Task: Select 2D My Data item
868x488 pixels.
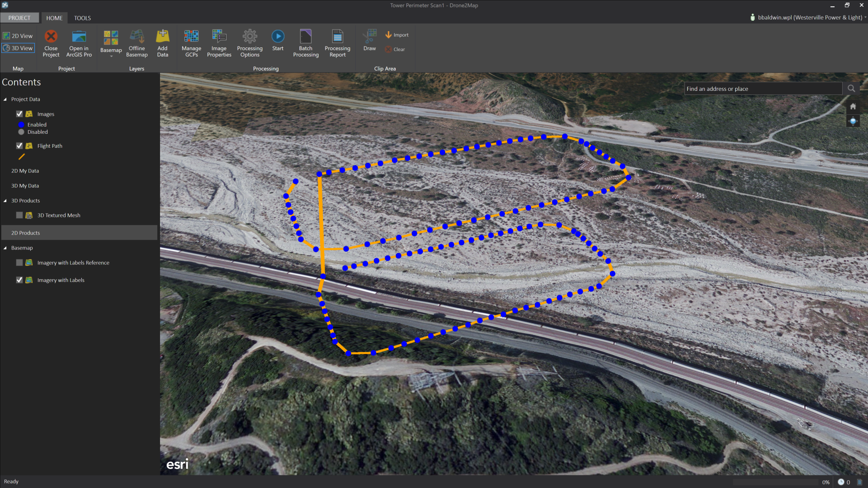Action: coord(25,171)
